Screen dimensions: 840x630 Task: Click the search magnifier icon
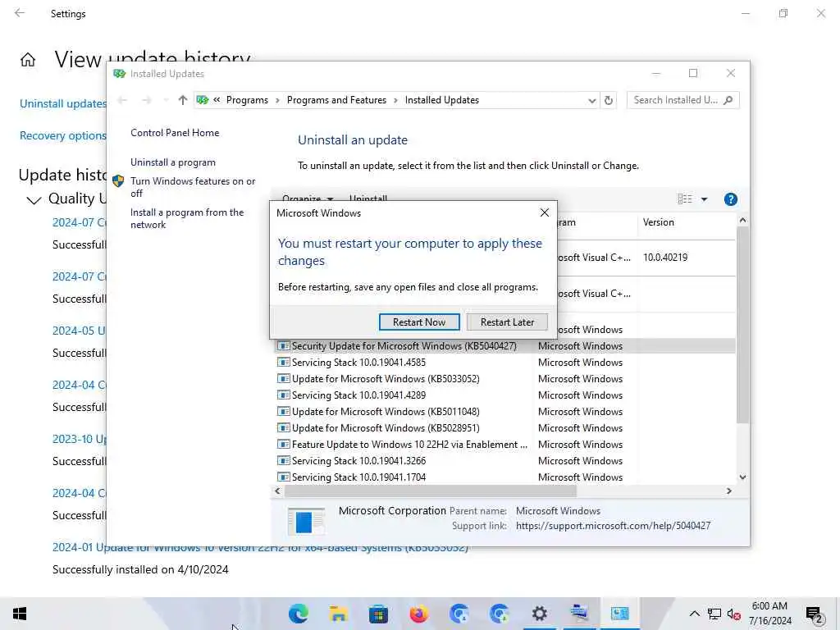tap(728, 100)
